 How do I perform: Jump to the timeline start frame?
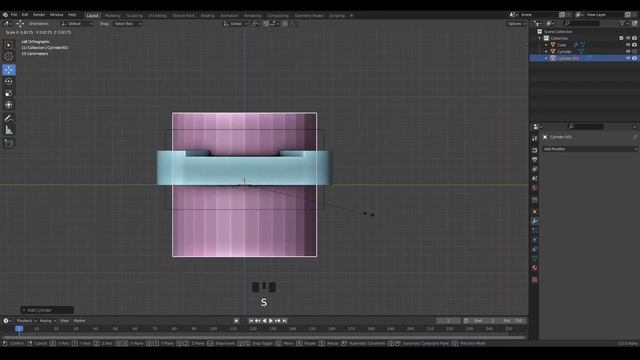click(251, 321)
